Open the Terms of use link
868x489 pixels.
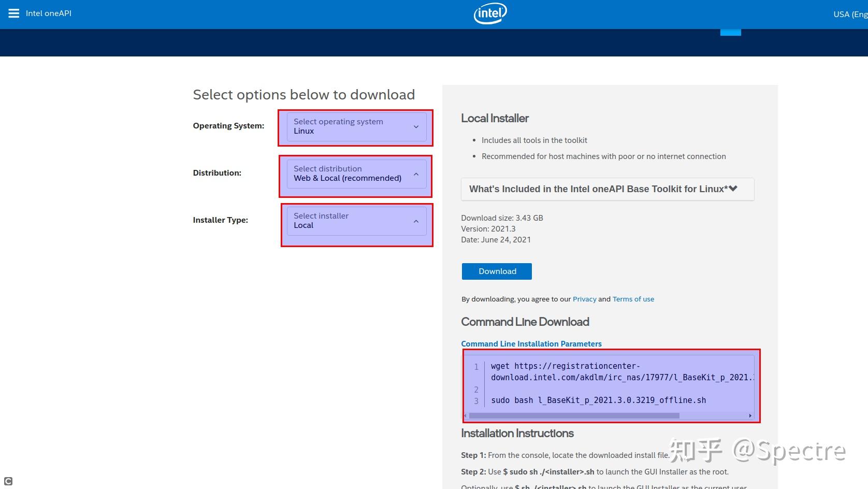pyautogui.click(x=633, y=299)
